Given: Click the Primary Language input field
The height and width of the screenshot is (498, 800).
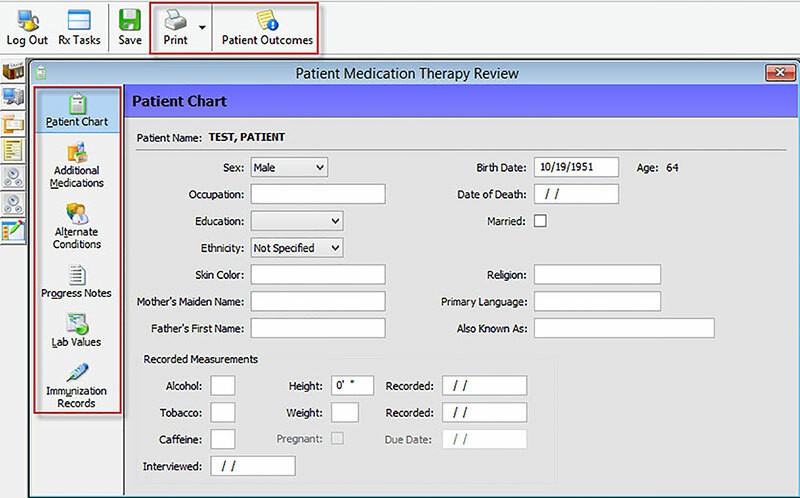Looking at the screenshot, I should [597, 301].
